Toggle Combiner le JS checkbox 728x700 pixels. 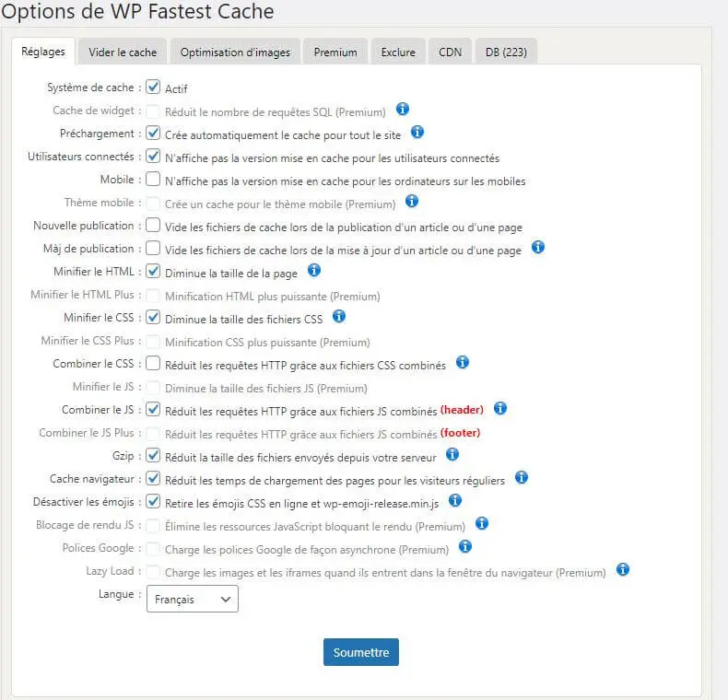coord(153,409)
